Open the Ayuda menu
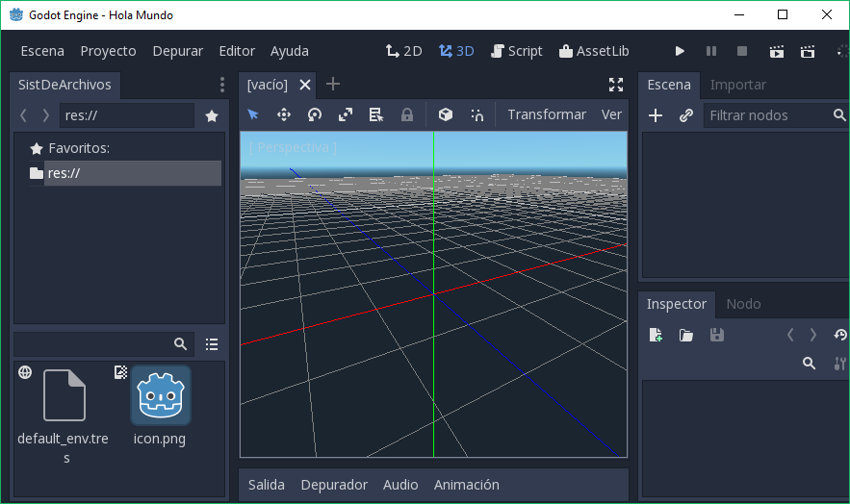Viewport: 850px width, 504px height. (290, 51)
